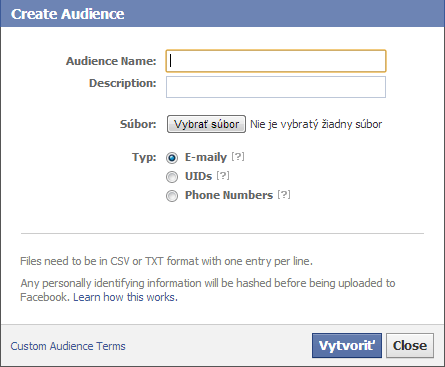Screen dimensions: 445x367
Task: Focus the Description text box
Action: [276, 87]
